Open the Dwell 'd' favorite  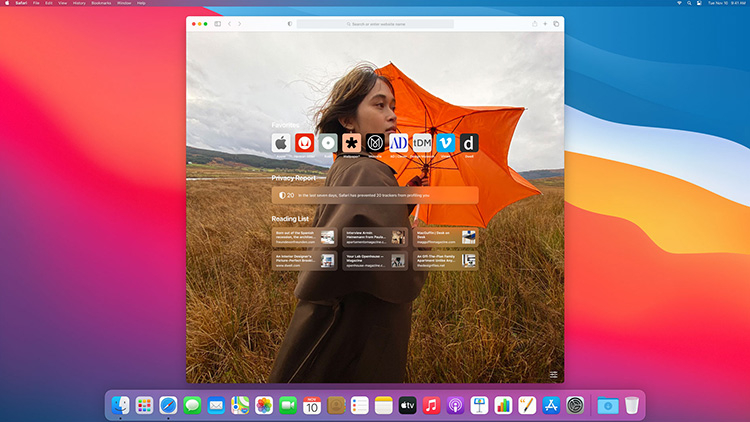[x=469, y=143]
